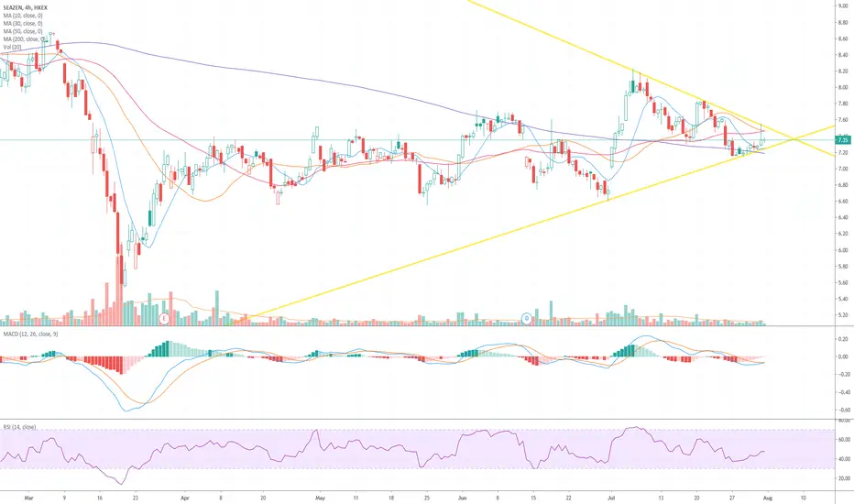Select the MACD (12, 26, close, 9) label
The image size is (854, 504).
[x=30, y=334]
